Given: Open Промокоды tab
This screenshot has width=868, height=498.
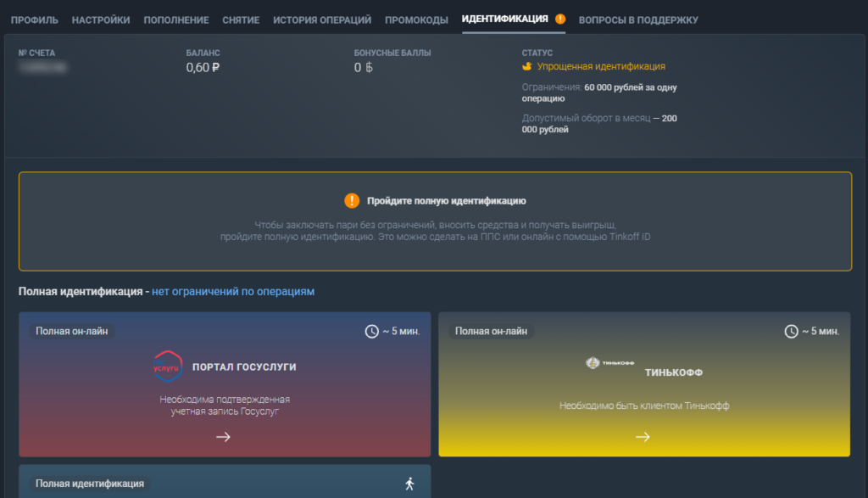Looking at the screenshot, I should [x=416, y=20].
